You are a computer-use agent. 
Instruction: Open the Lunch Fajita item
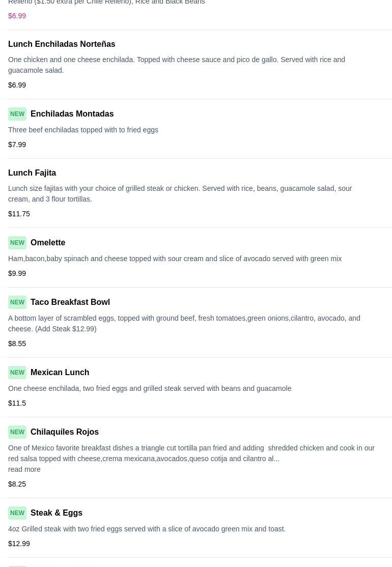pyautogui.click(x=32, y=173)
